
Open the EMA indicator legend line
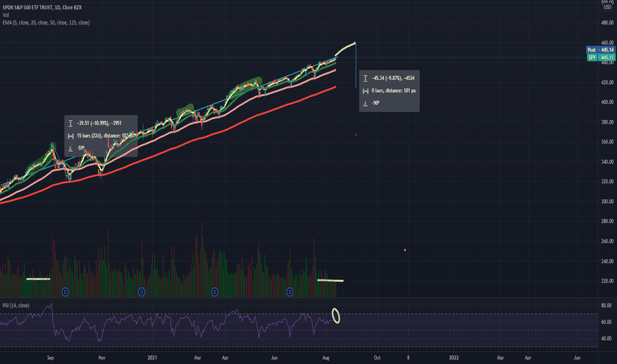[x=46, y=23]
